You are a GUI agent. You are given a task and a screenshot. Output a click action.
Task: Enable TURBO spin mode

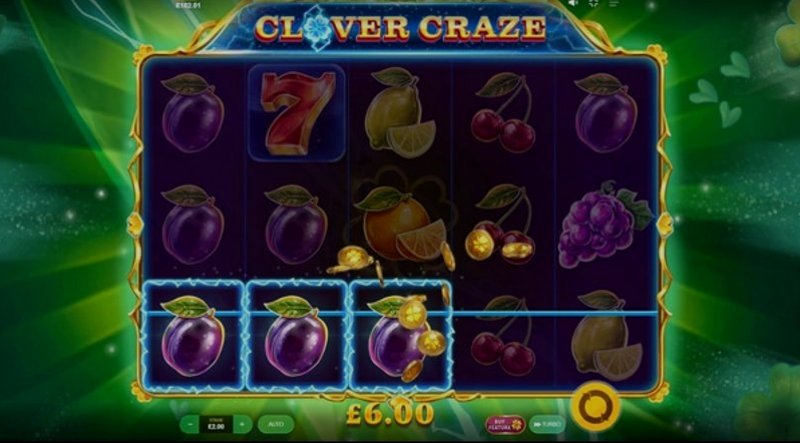(547, 425)
